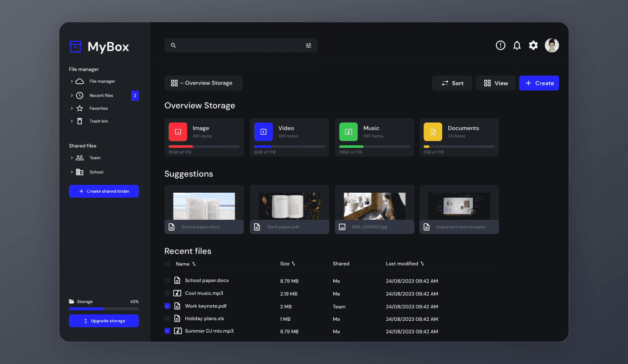Open notifications bell icon
This screenshot has height=364, width=628.
tap(517, 45)
